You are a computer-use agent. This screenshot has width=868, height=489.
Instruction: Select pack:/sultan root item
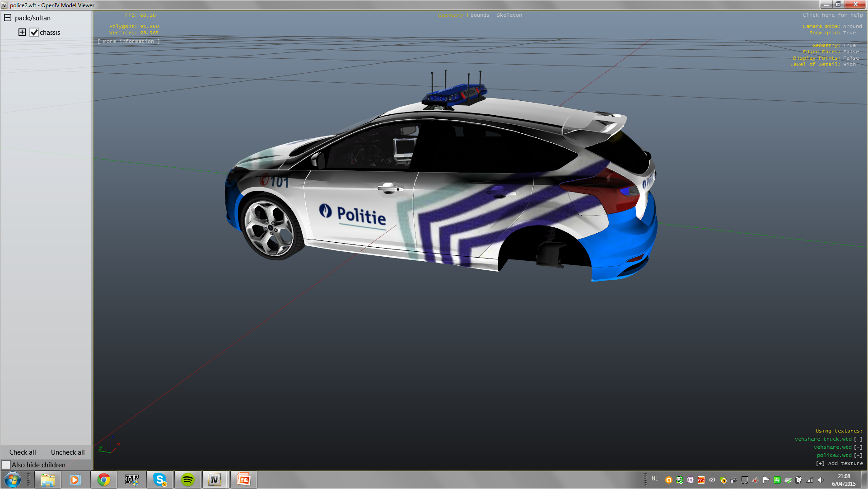[x=33, y=18]
